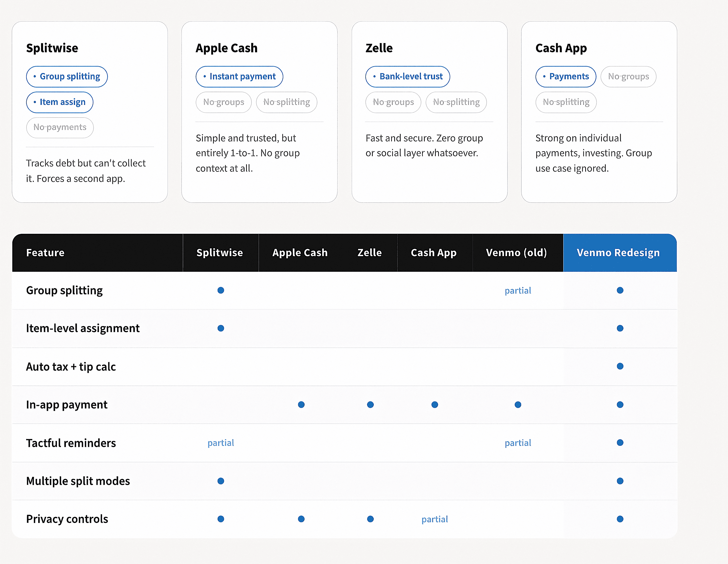Click Splitwise Multiple split modes dot

click(221, 481)
